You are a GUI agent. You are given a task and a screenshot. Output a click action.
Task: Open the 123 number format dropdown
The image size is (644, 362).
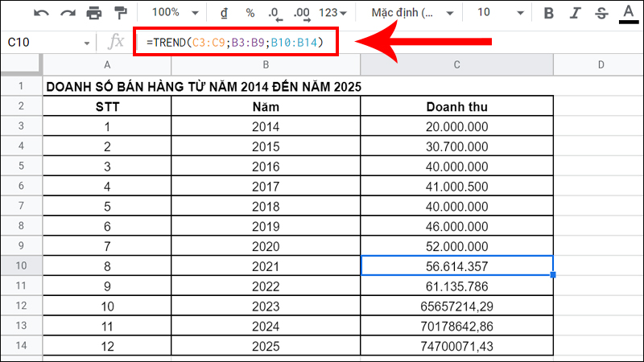[333, 13]
